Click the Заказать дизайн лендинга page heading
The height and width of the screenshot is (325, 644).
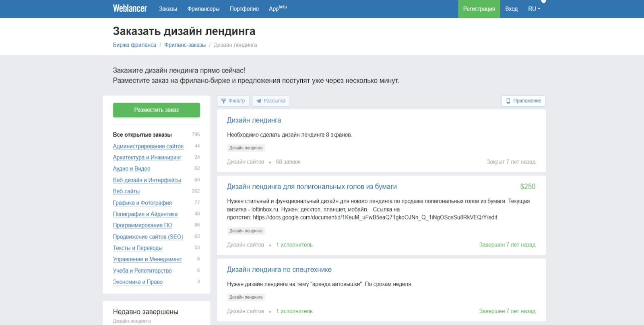pyautogui.click(x=184, y=31)
